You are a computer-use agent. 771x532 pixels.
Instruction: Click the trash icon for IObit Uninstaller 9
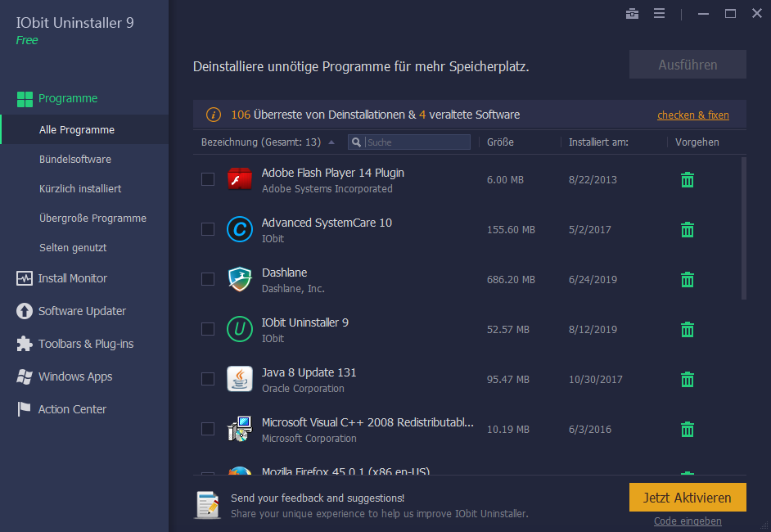688,329
